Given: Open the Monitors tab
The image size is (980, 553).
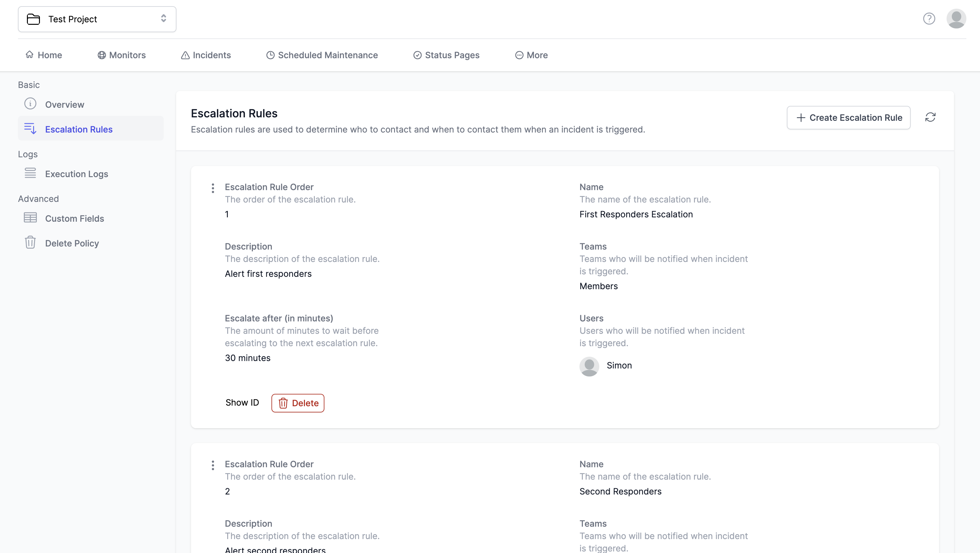Looking at the screenshot, I should (122, 55).
